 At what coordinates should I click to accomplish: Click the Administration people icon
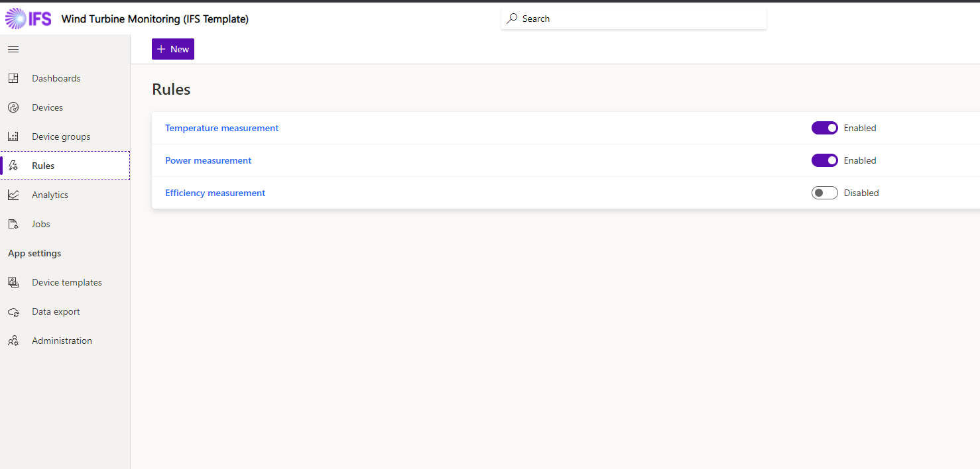point(13,340)
